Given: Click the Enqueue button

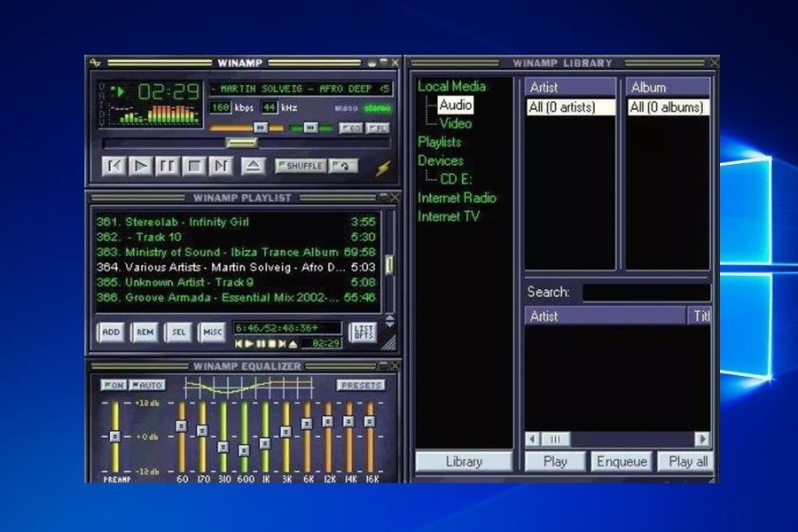Looking at the screenshot, I should 622,462.
